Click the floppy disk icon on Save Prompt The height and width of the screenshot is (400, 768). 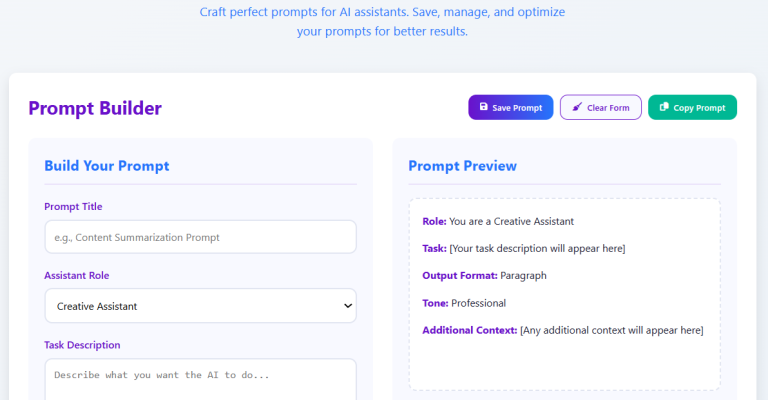tap(484, 107)
